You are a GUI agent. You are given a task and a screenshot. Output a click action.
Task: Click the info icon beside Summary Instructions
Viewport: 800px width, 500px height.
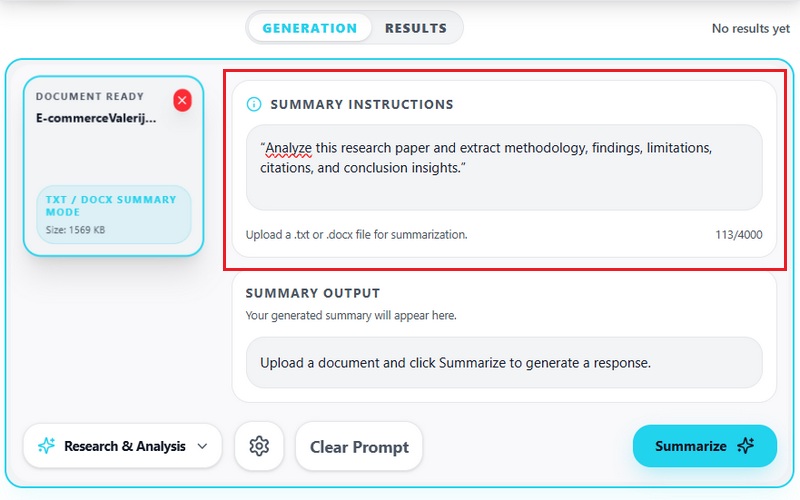coord(254,104)
